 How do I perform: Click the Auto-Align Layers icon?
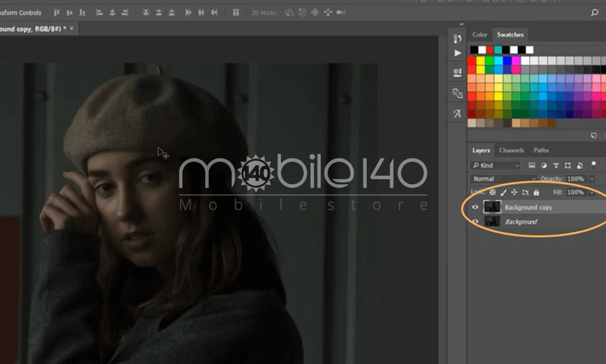235,13
